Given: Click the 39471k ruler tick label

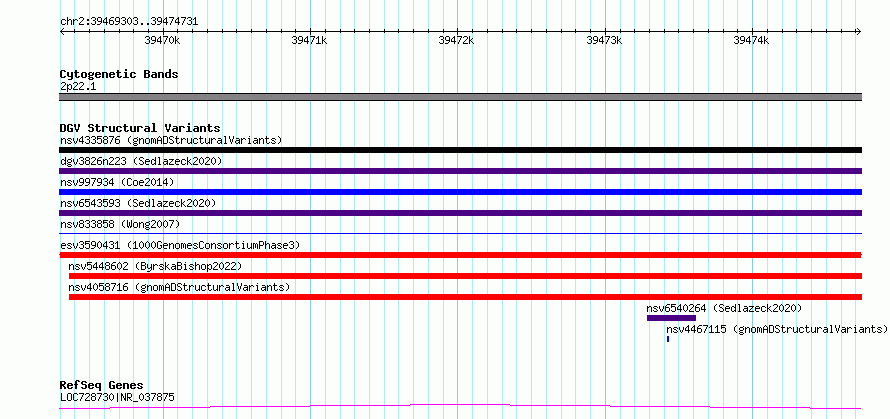Looking at the screenshot, I should coord(309,40).
